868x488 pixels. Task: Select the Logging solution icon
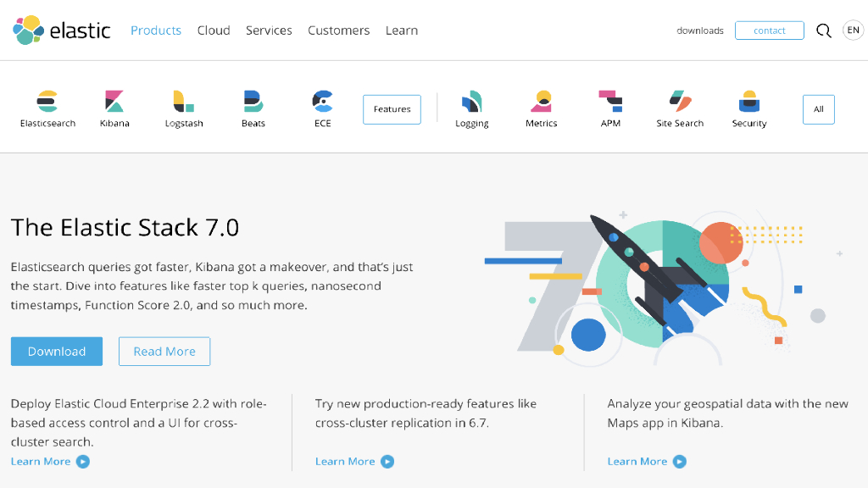(x=471, y=102)
